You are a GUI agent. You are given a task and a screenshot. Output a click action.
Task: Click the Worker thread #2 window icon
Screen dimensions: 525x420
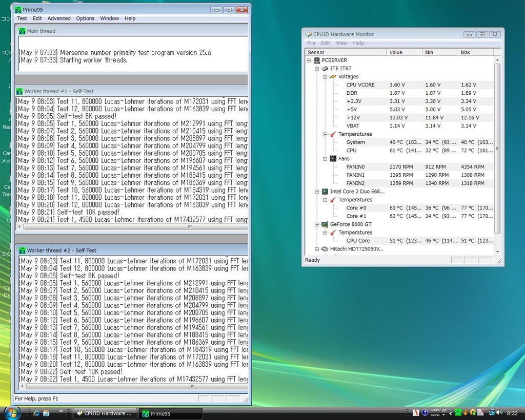(x=22, y=250)
